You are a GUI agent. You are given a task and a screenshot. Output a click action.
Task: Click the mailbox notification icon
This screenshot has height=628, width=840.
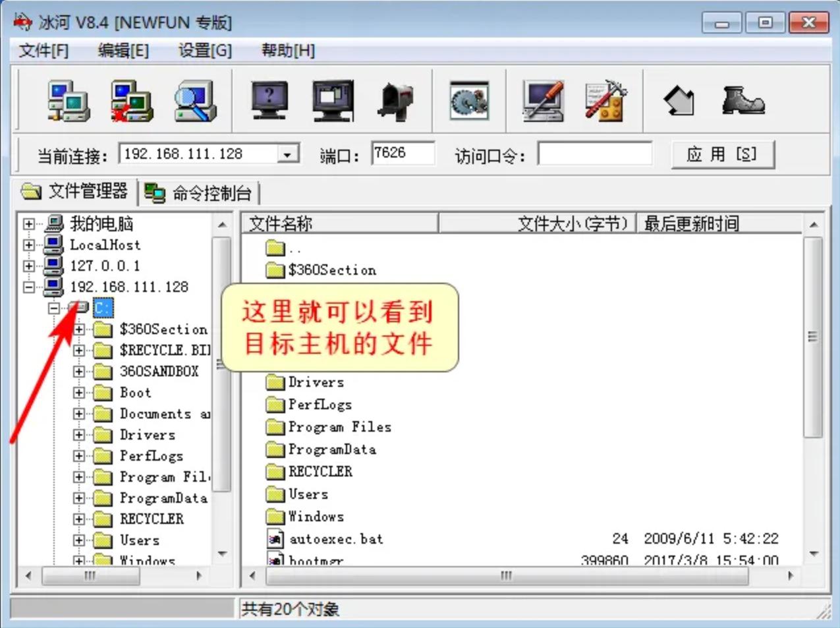coord(396,100)
